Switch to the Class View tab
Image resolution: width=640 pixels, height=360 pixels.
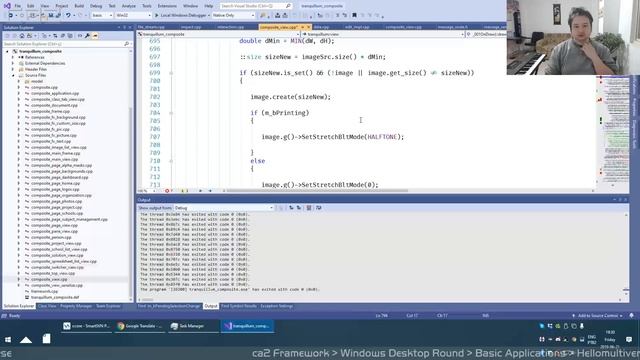tap(47, 306)
